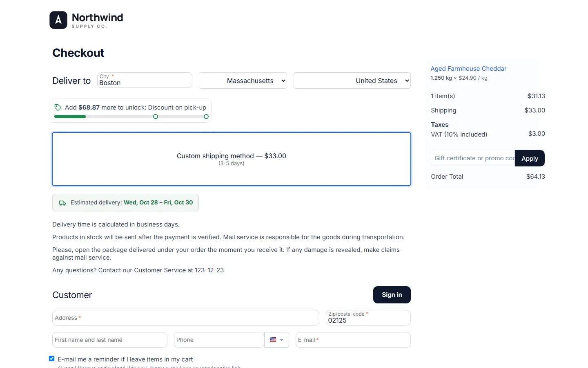
Task: Click the discount progress bar filled segment
Action: point(70,117)
